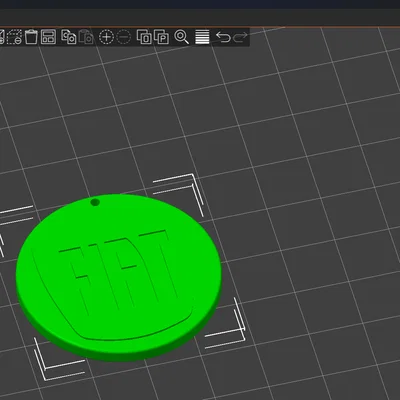This screenshot has height=400, width=400.
Task: Click the Delete all trash icon
Action: coord(31,37)
